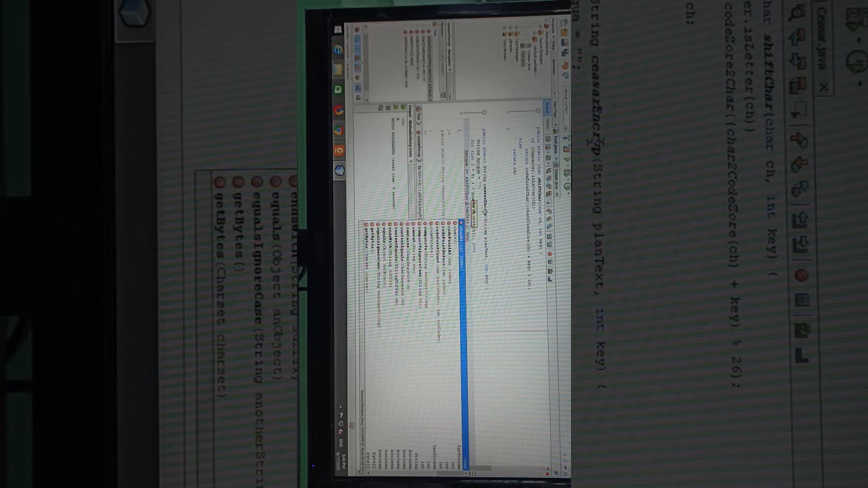Select the MaHoaDoiXung project
The width and height of the screenshot is (868, 488).
[x=546, y=42]
